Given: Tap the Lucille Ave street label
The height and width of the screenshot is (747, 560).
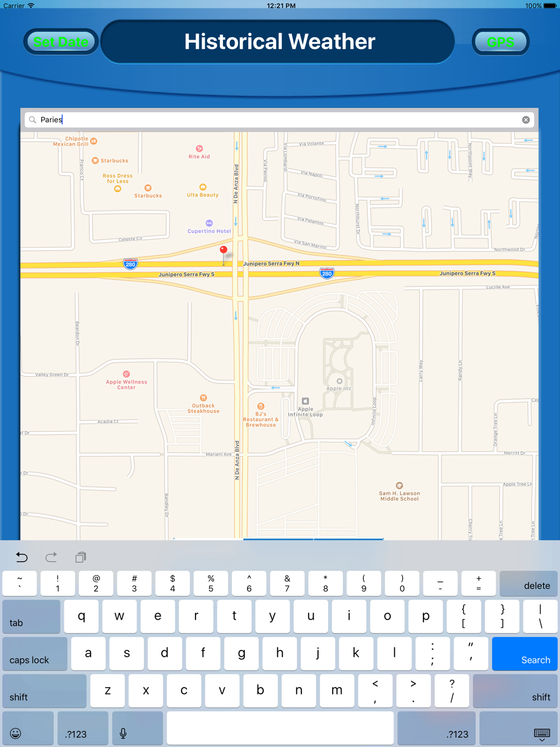Looking at the screenshot, I should point(498,287).
